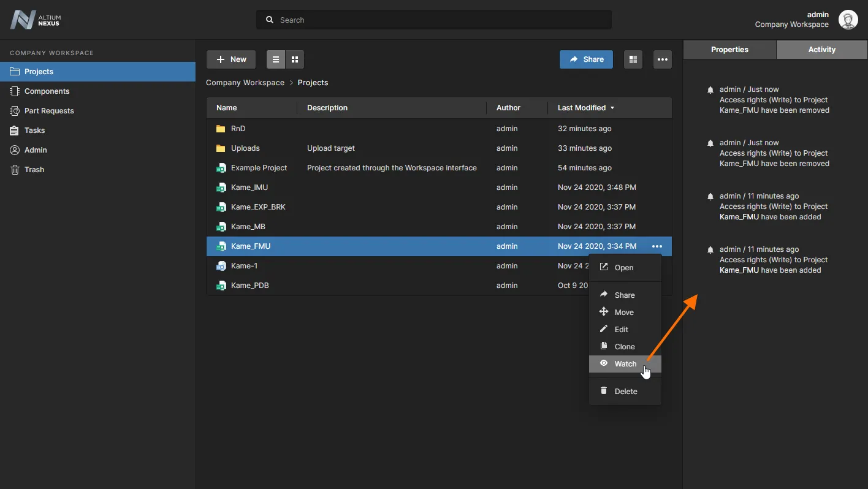Select the RnD folder row

tap(439, 129)
